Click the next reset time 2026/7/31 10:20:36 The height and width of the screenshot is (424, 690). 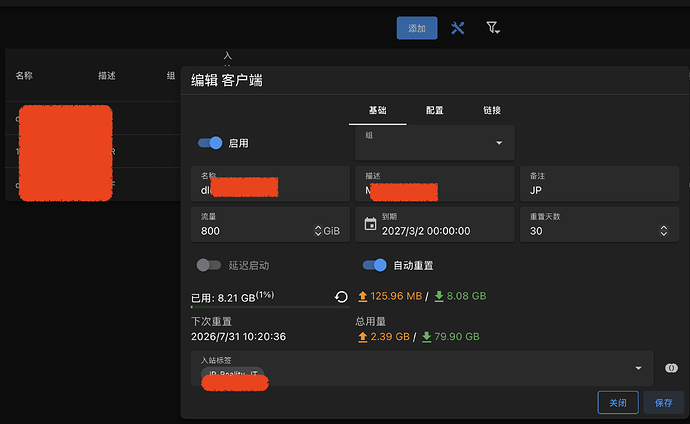point(238,336)
